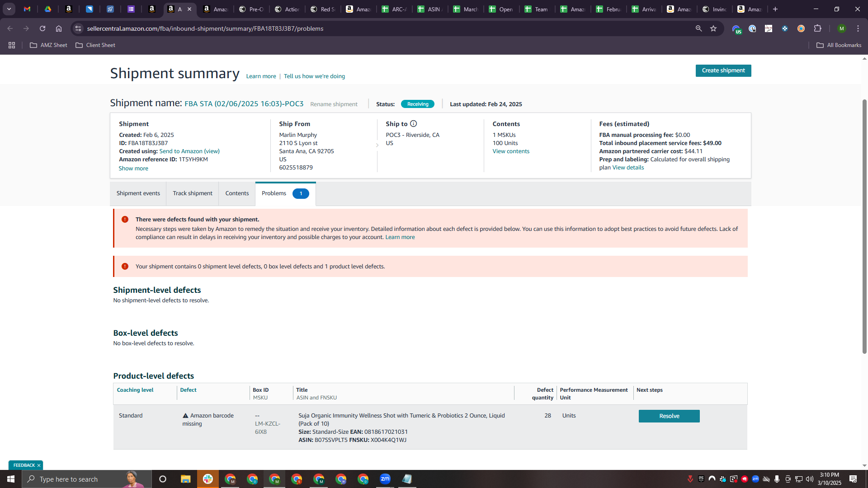Sort by the Coaching level column
Image resolution: width=868 pixels, height=488 pixels.
(135, 390)
